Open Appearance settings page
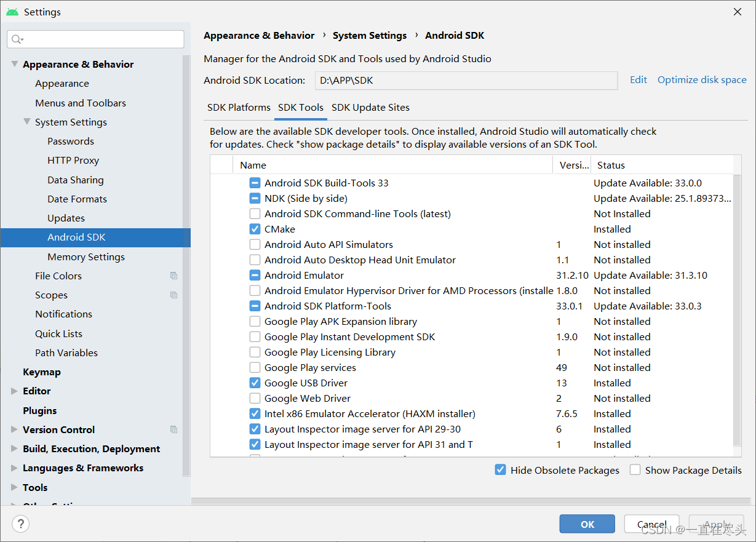The image size is (756, 542). pyautogui.click(x=62, y=83)
